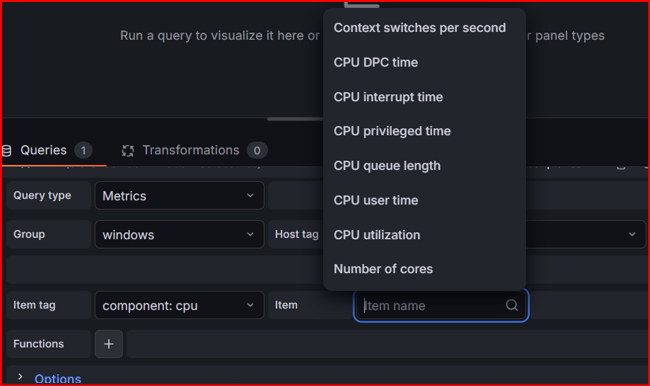
Task: Open the Item tag component: cpu dropdown
Action: click(x=179, y=305)
